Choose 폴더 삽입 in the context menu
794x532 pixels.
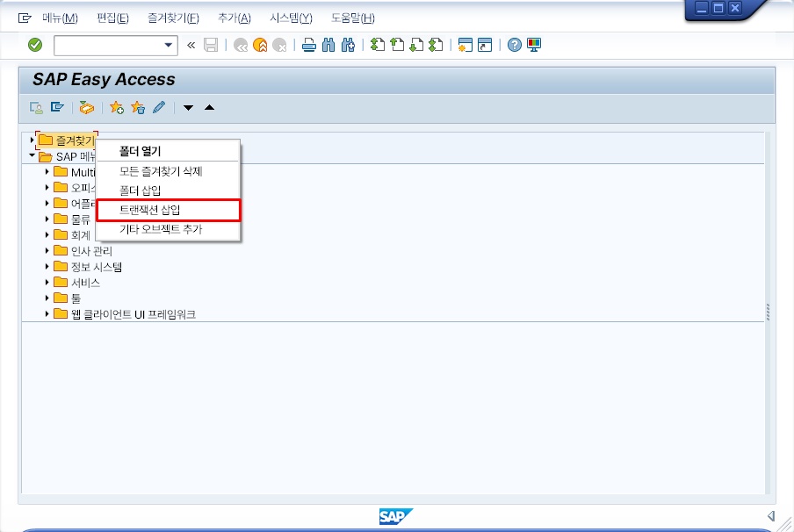tap(168, 191)
